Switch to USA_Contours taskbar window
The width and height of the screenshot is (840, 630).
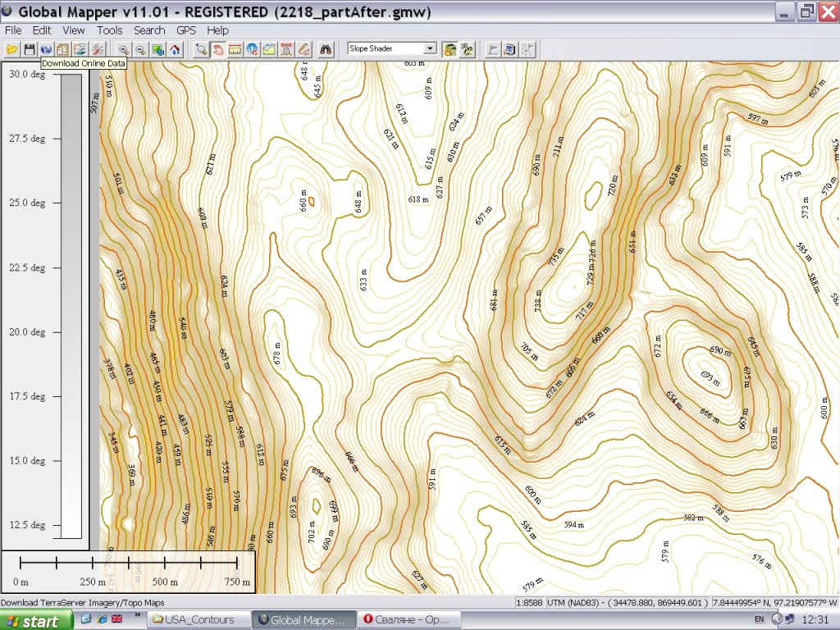click(199, 619)
